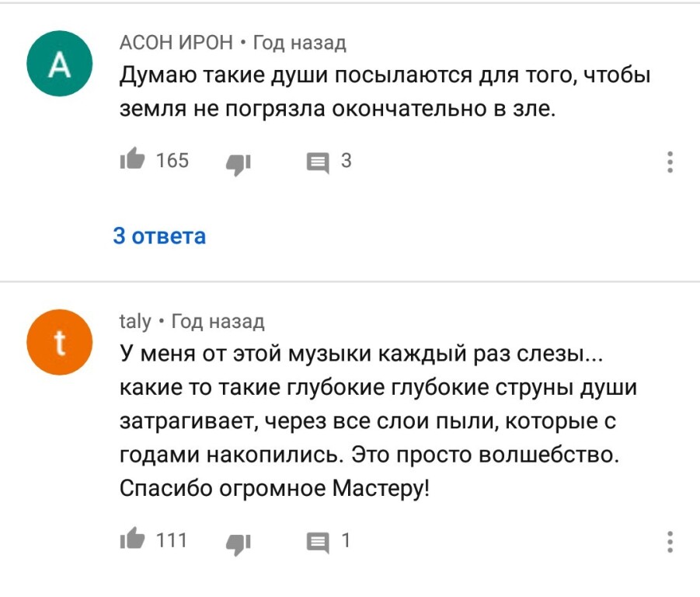700x597 pixels.
Task: Open the АСОН ИРОН channel name
Action: 176,43
